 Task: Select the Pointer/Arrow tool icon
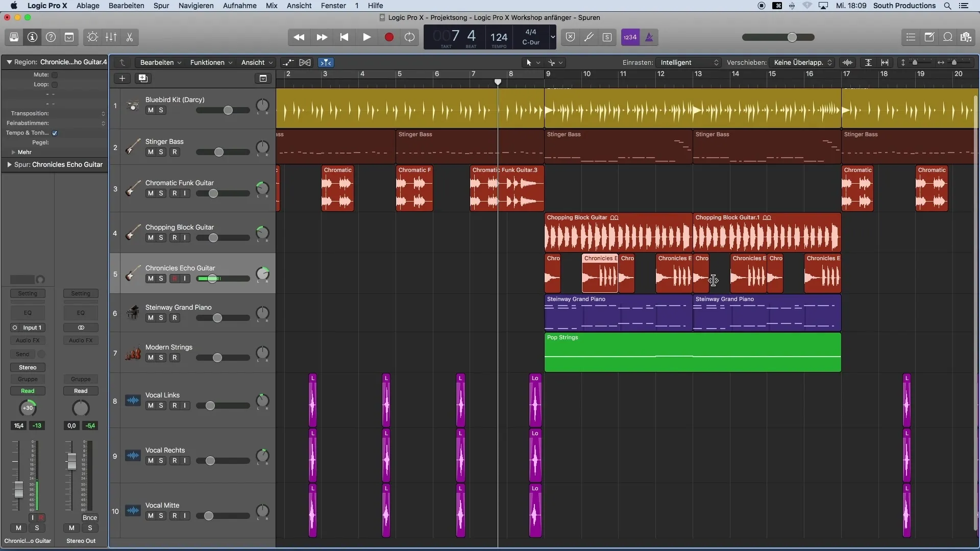529,62
